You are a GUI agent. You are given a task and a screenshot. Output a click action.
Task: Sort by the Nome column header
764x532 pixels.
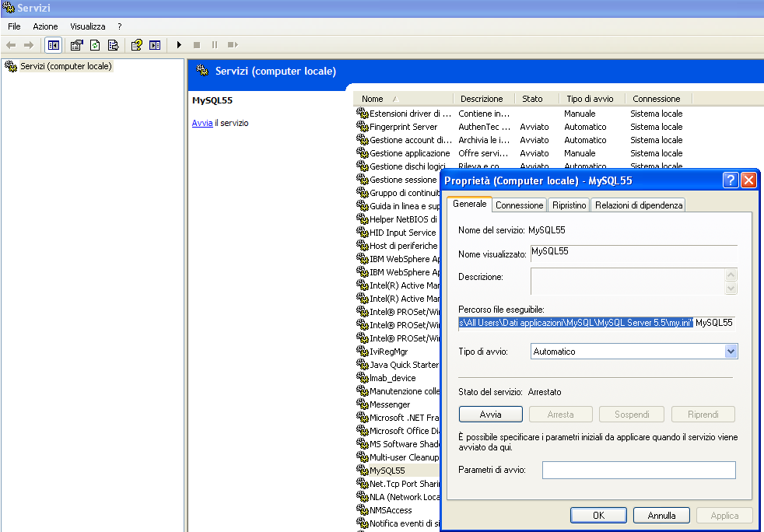tap(402, 99)
